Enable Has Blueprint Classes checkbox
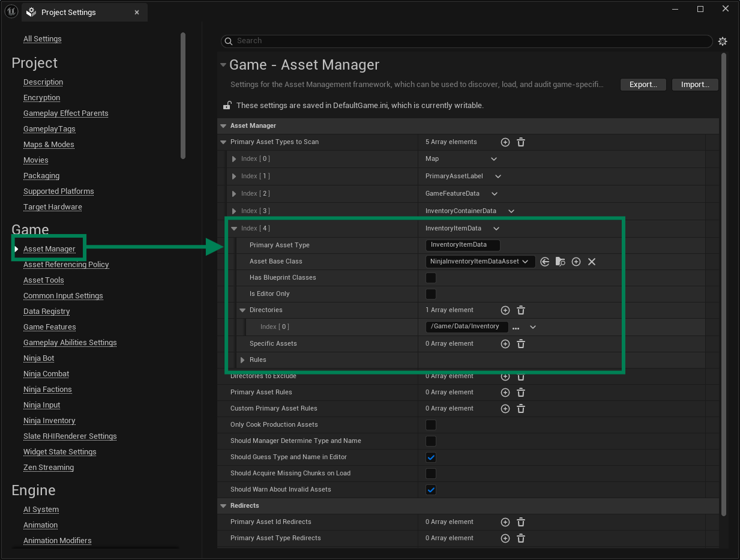Viewport: 740px width, 560px height. click(430, 277)
